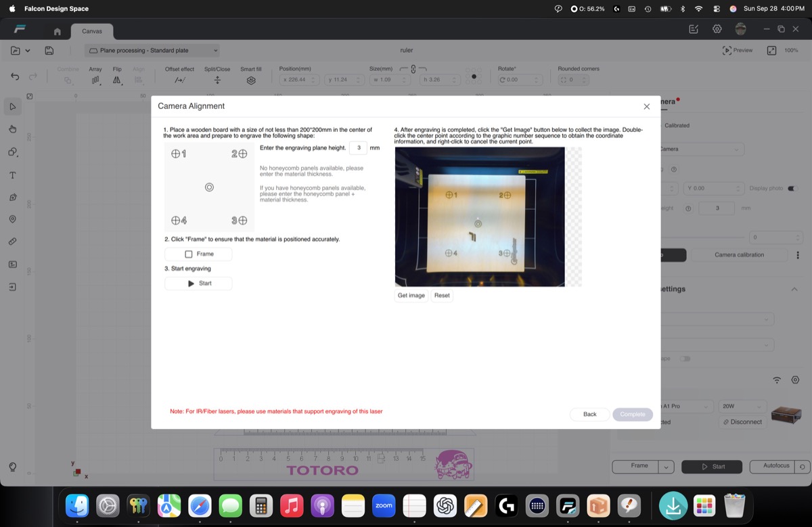Image resolution: width=812 pixels, height=527 pixels.
Task: Open dropdown arrow next to Frame button
Action: (x=667, y=467)
